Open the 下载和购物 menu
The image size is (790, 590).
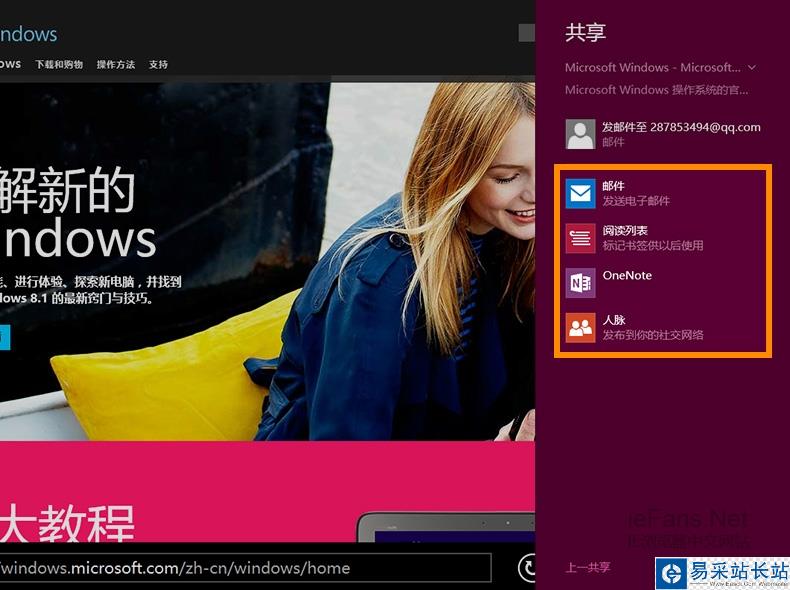(x=59, y=64)
